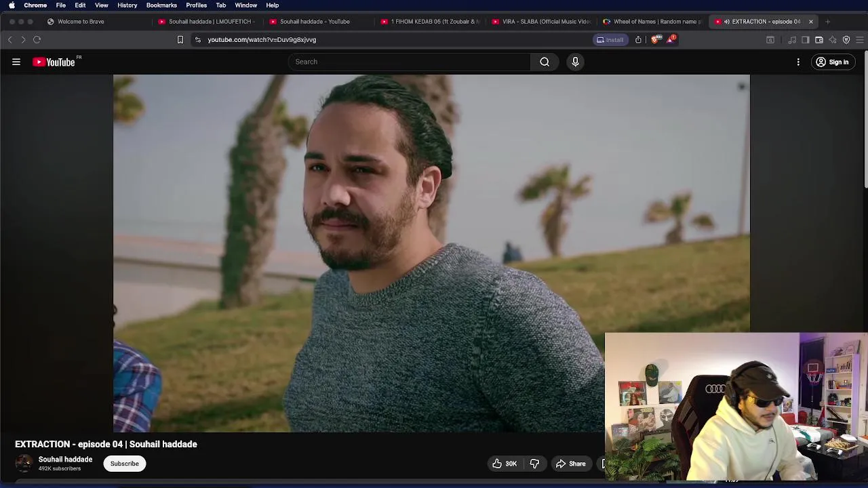Open the Apple menu in the menu bar
The width and height of the screenshot is (868, 488).
coord(12,5)
